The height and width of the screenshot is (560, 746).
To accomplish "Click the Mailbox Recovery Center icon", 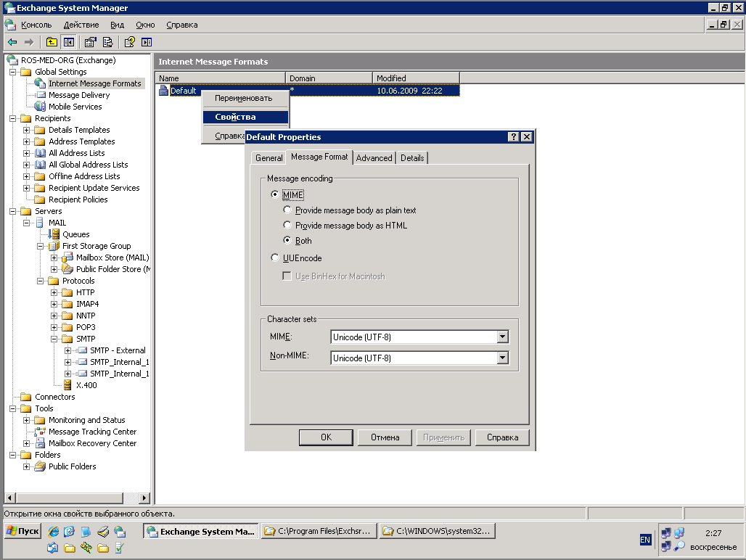I will (x=41, y=443).
